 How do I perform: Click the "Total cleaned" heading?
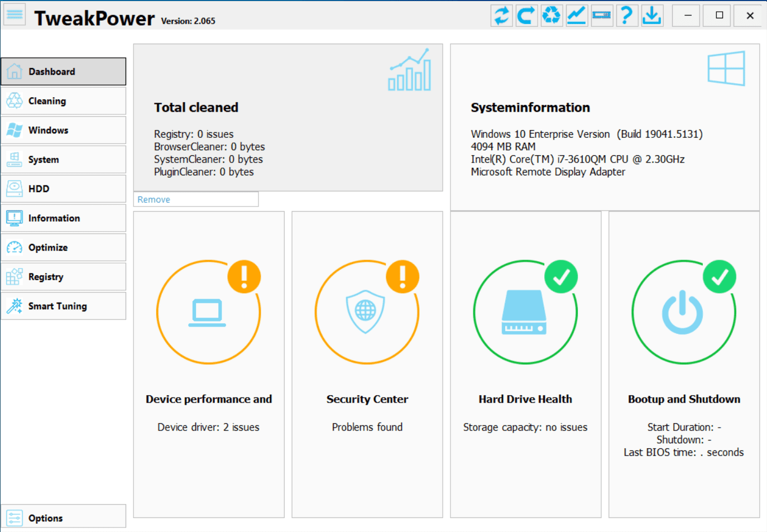point(196,107)
